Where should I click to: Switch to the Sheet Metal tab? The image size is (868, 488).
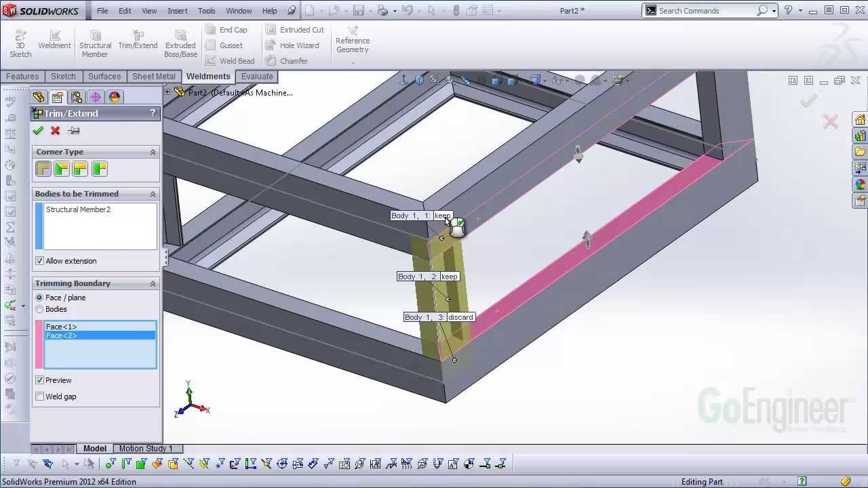click(x=153, y=77)
